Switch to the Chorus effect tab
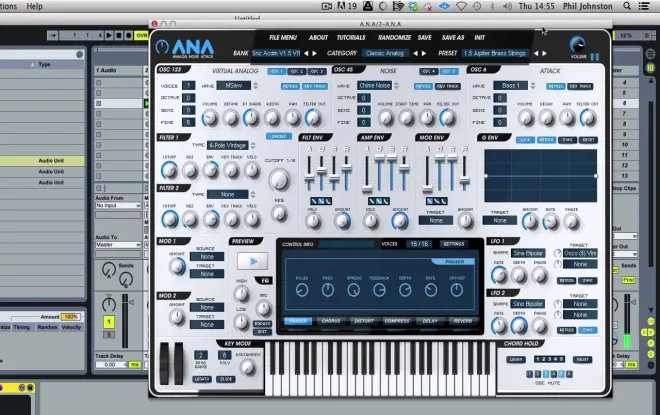The width and height of the screenshot is (660, 415). 331,321
